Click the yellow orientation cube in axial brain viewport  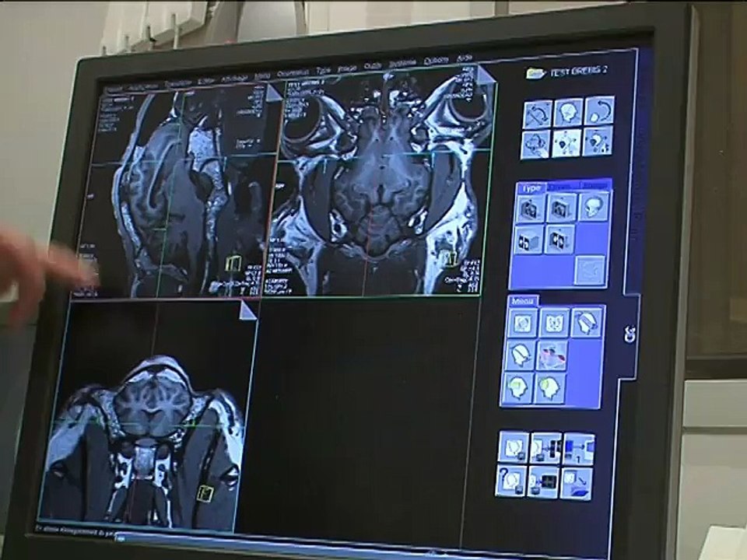pos(451,257)
